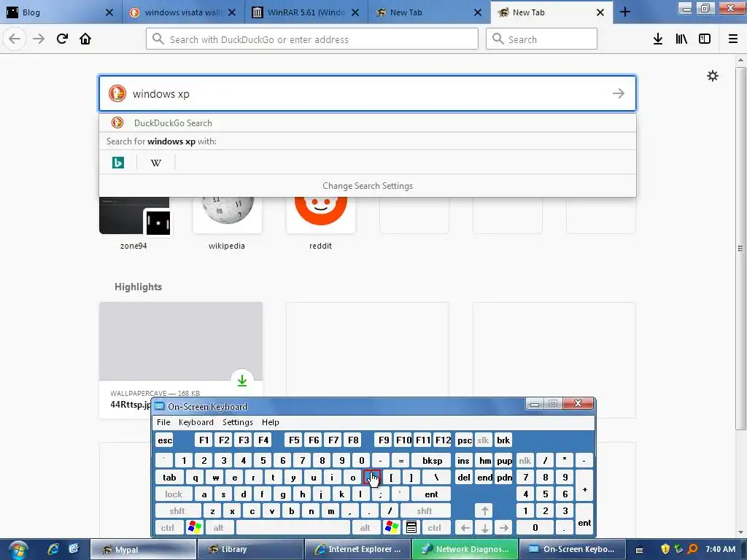This screenshot has height=560, width=747.
Task: Click the green download arrow on highlight card
Action: pos(242,381)
